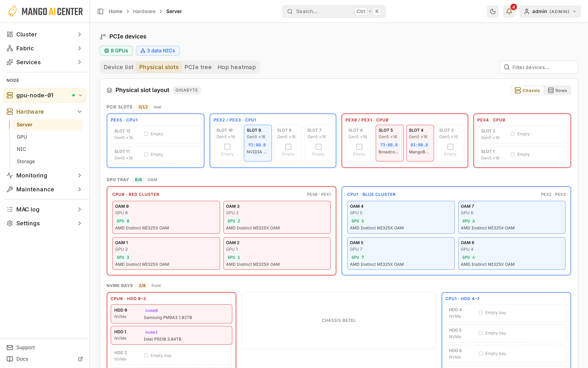Select SLOT 5 Broadcom device card
The width and height of the screenshot is (588, 368).
tap(390, 143)
